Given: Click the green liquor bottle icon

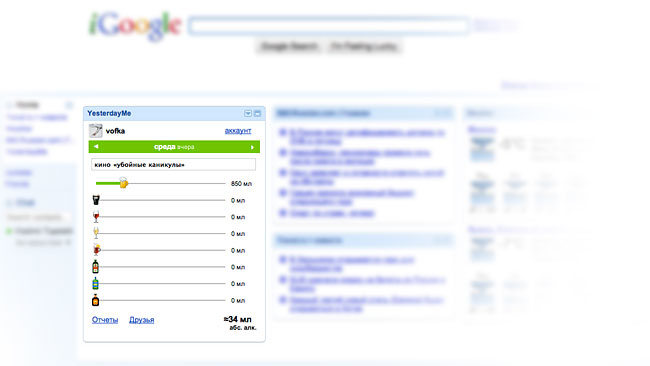Looking at the screenshot, I should 95,267.
